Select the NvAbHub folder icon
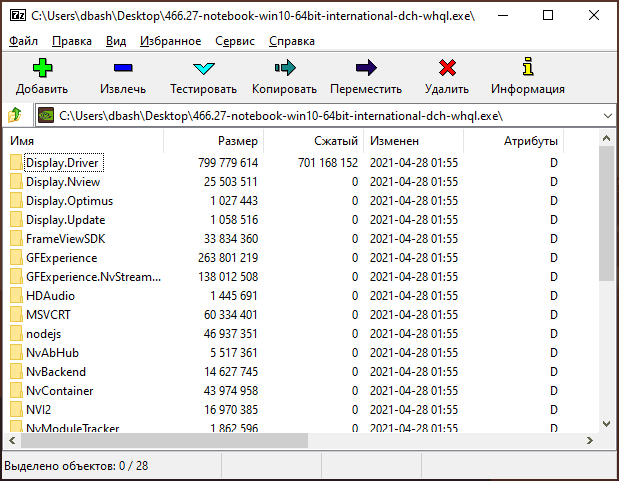The image size is (619, 481). 16,353
